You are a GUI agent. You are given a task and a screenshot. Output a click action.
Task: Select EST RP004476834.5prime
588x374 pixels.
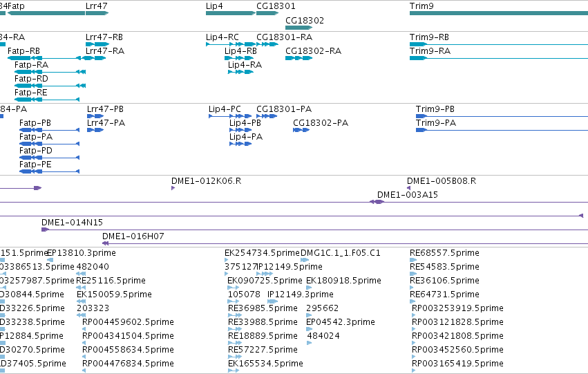84,371
